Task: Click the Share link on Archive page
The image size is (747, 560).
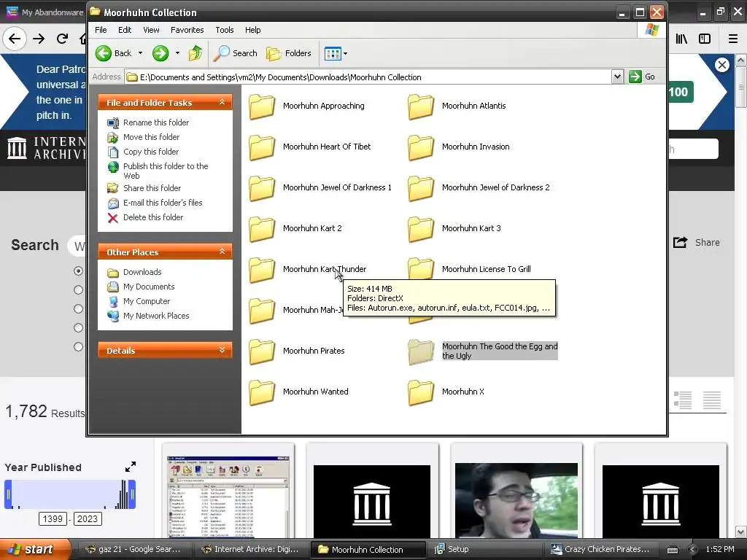Action: [696, 242]
